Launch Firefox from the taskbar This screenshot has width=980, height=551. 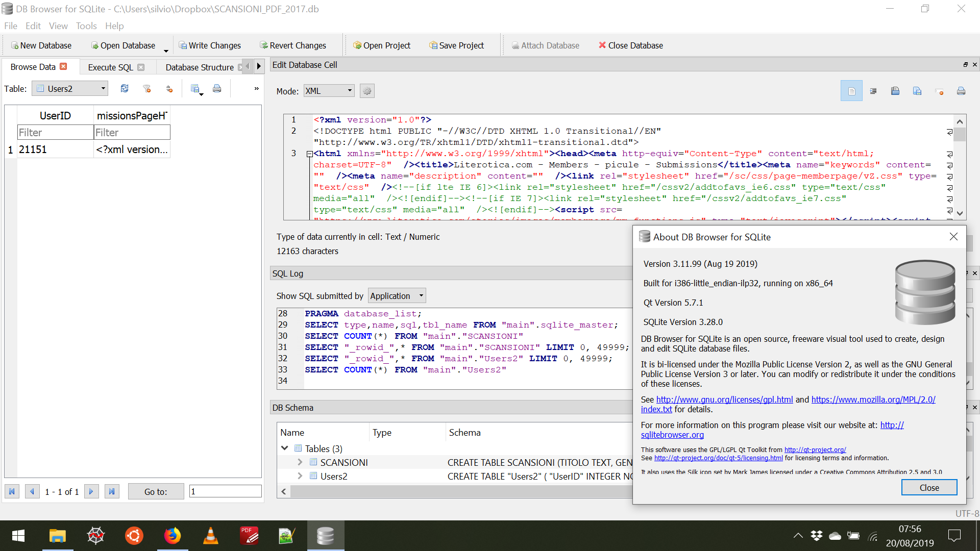(x=172, y=536)
